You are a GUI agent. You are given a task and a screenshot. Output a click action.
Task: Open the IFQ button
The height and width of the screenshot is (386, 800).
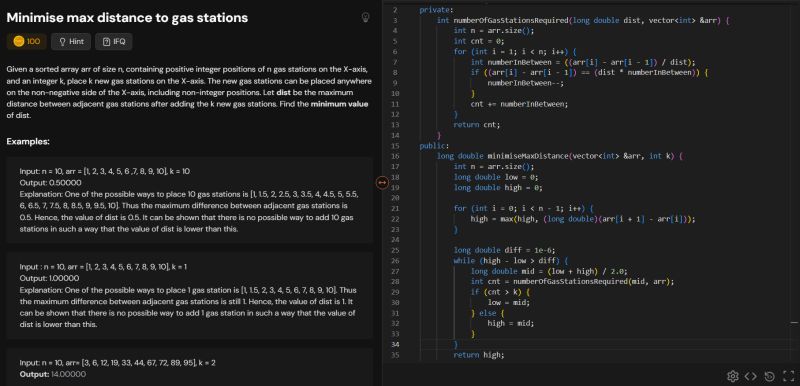pyautogui.click(x=113, y=42)
